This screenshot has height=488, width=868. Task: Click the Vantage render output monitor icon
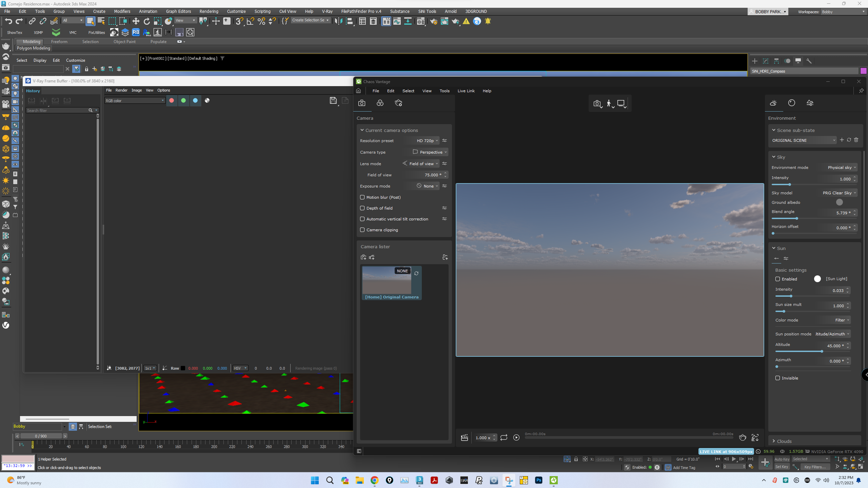click(x=622, y=104)
